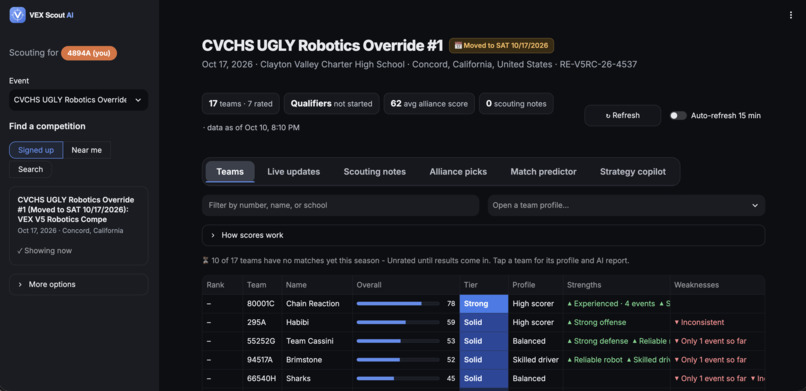Click Habibi's Inconsistent weakness tag
The image size is (806, 391).
(699, 322)
